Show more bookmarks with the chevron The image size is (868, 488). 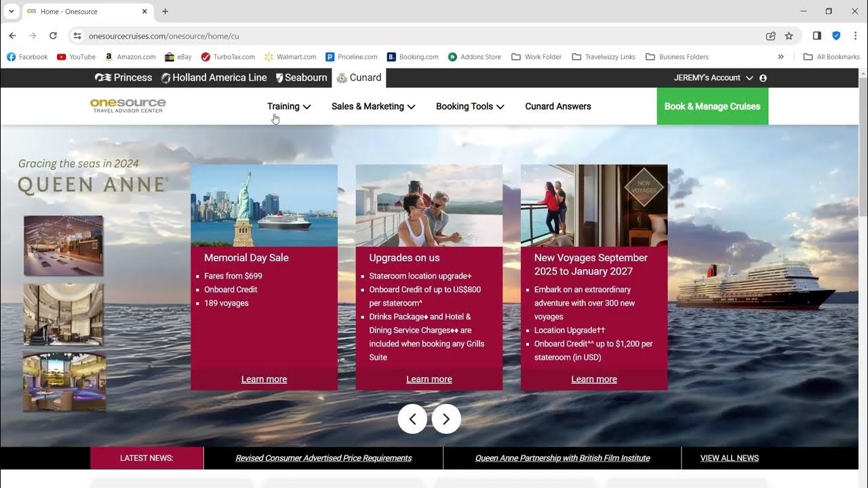[781, 57]
